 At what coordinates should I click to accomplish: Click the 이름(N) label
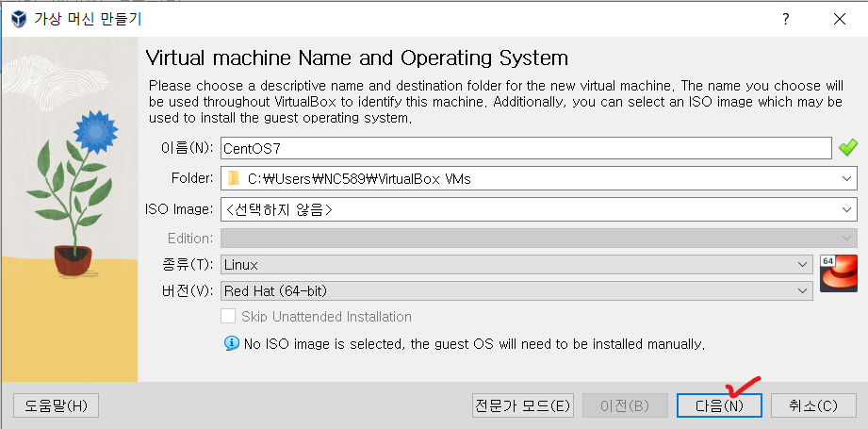click(185, 148)
